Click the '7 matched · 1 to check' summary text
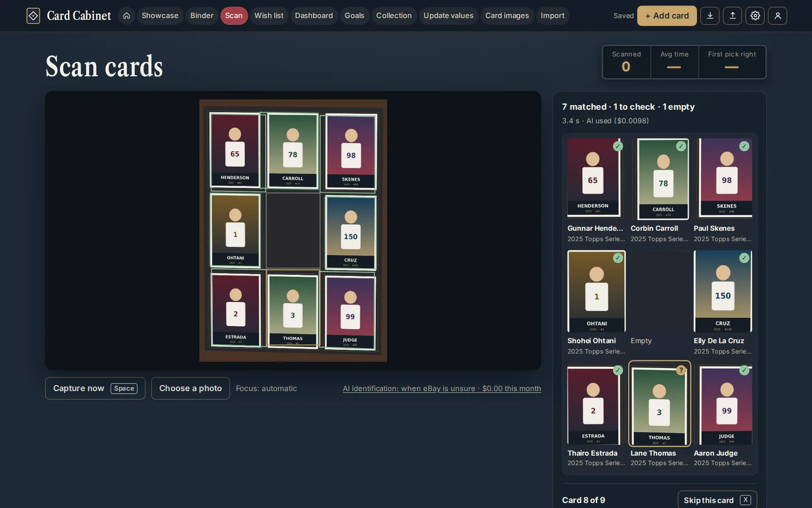 [x=628, y=107]
